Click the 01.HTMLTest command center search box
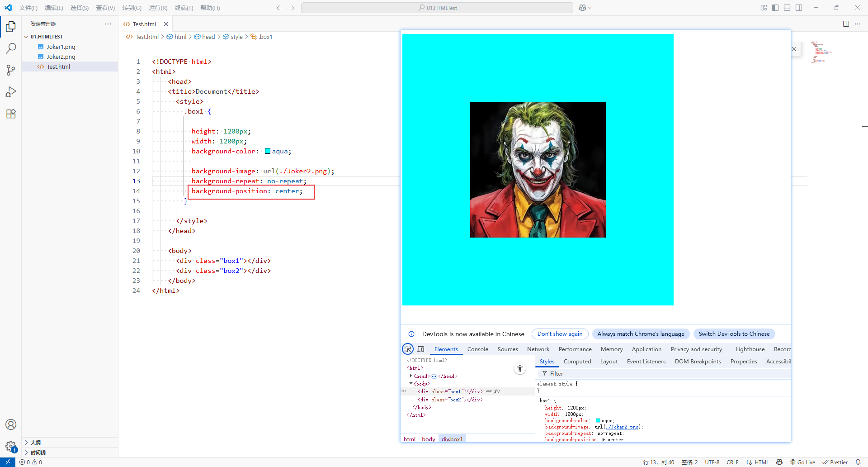Viewport: 868px width, 467px height. point(437,8)
